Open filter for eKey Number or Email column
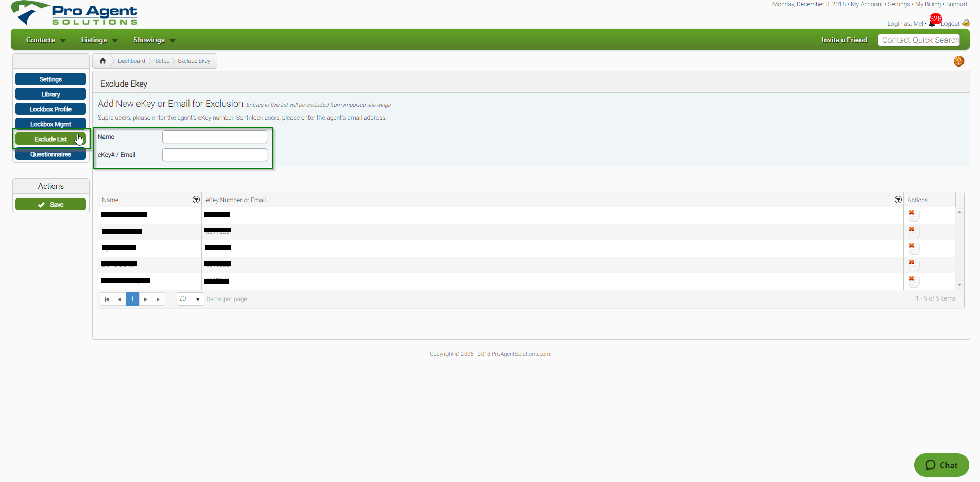The height and width of the screenshot is (482, 980). point(898,200)
